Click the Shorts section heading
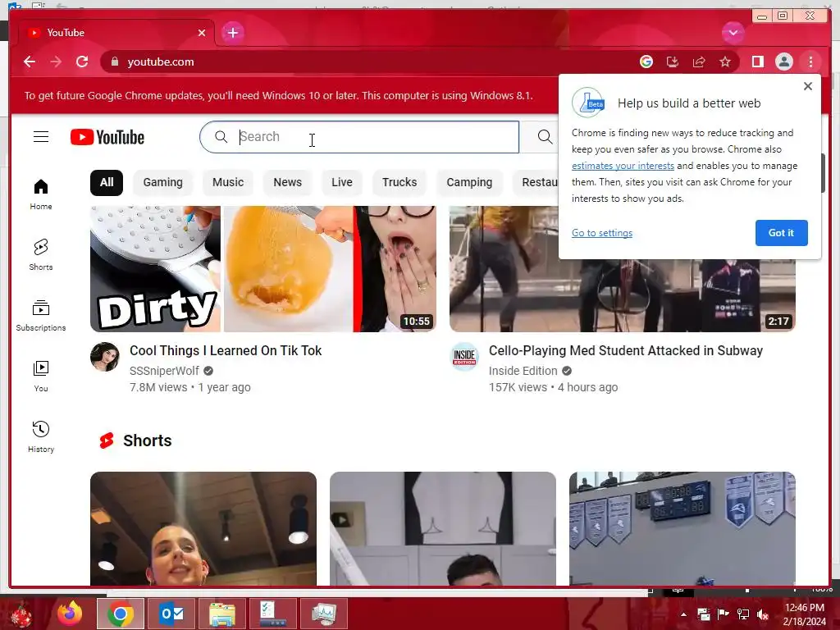The image size is (840, 630). (x=147, y=441)
